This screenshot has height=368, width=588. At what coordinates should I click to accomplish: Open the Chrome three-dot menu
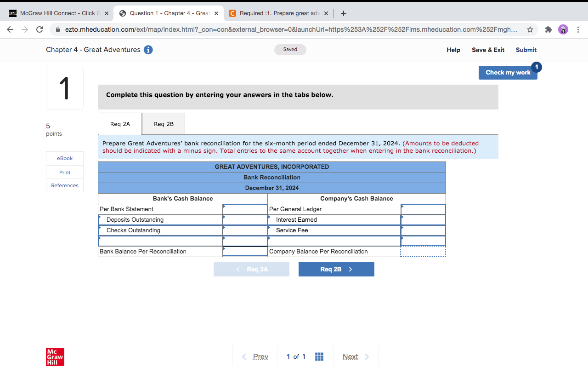[x=577, y=29]
